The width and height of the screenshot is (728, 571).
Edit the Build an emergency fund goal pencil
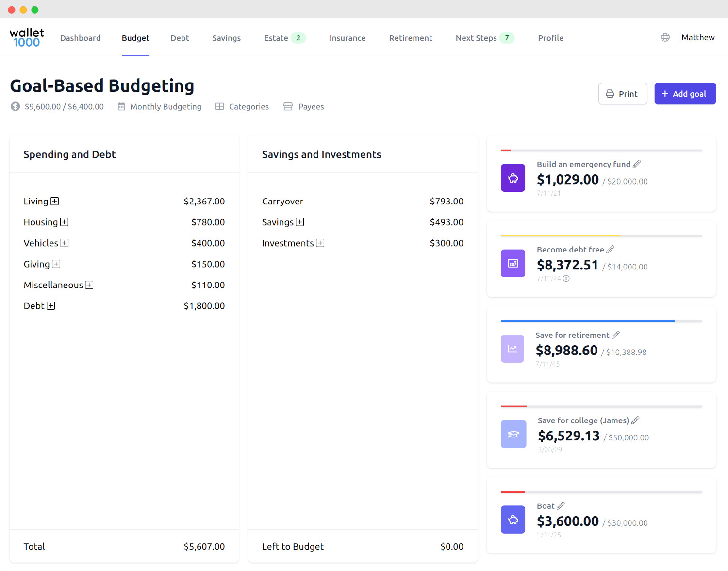(637, 164)
